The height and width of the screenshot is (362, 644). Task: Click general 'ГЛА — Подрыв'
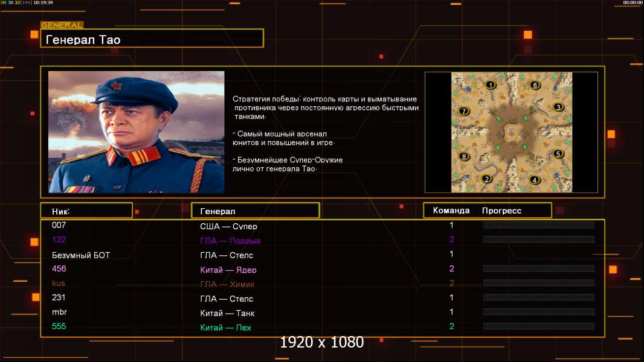230,241
